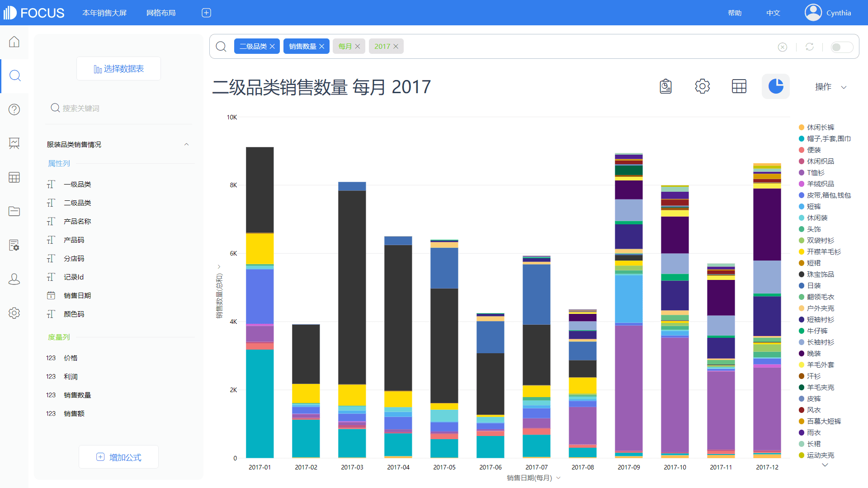Select the 利润 measure column
Image resolution: width=868 pixels, height=488 pixels.
click(71, 377)
